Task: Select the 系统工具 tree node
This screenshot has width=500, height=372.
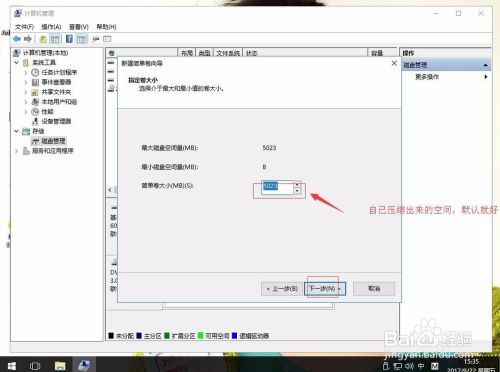Action: click(44, 62)
